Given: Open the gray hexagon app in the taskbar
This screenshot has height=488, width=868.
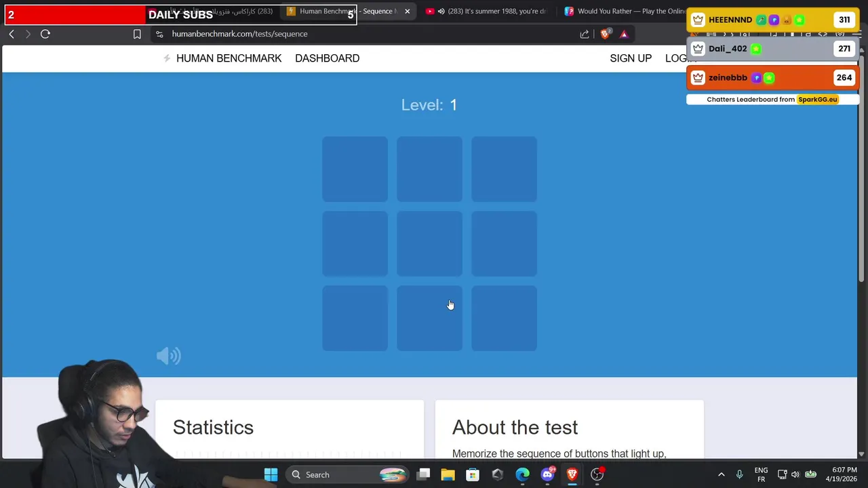Looking at the screenshot, I should coord(498,474).
